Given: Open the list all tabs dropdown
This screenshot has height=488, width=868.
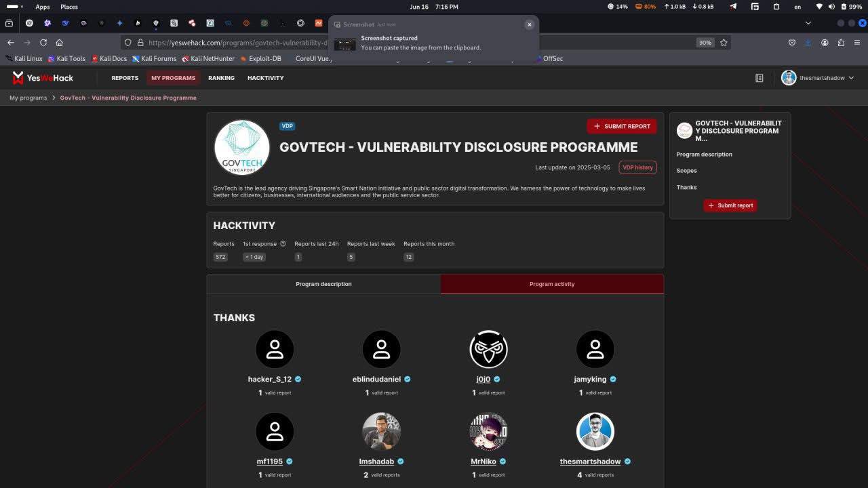Looking at the screenshot, I should (x=808, y=23).
